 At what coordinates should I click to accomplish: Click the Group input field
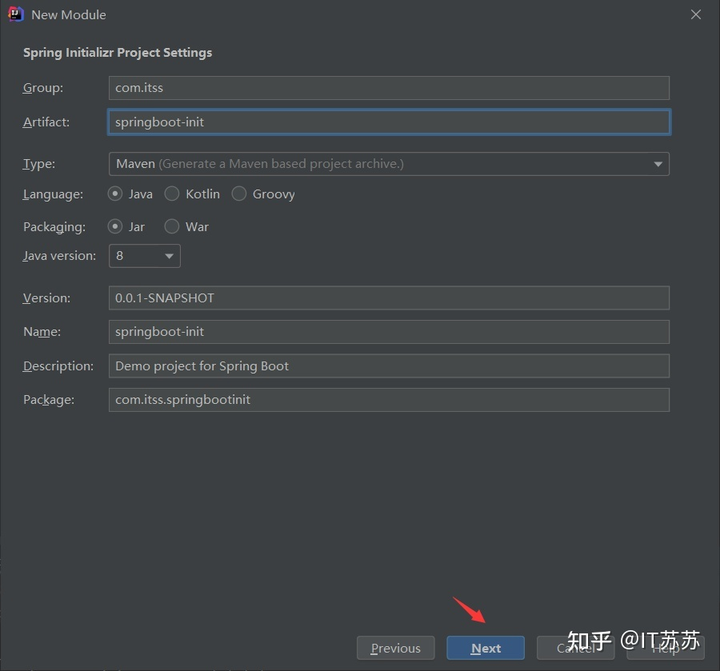click(x=389, y=88)
